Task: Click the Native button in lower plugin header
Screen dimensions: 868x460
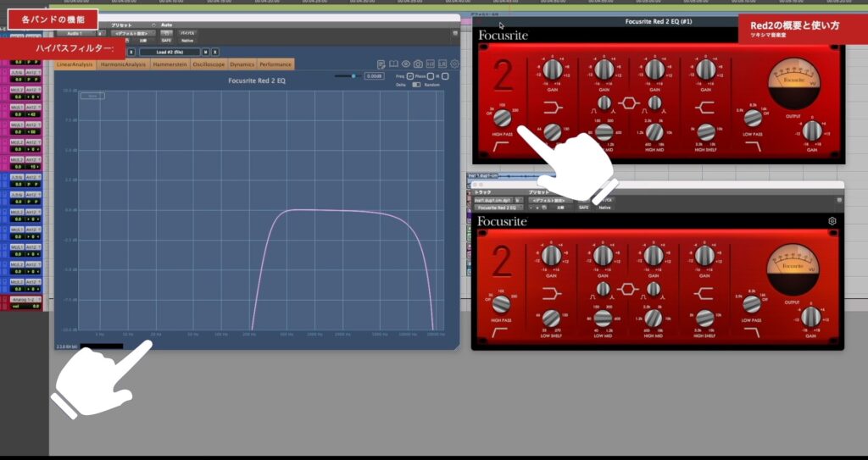Action: (x=604, y=207)
